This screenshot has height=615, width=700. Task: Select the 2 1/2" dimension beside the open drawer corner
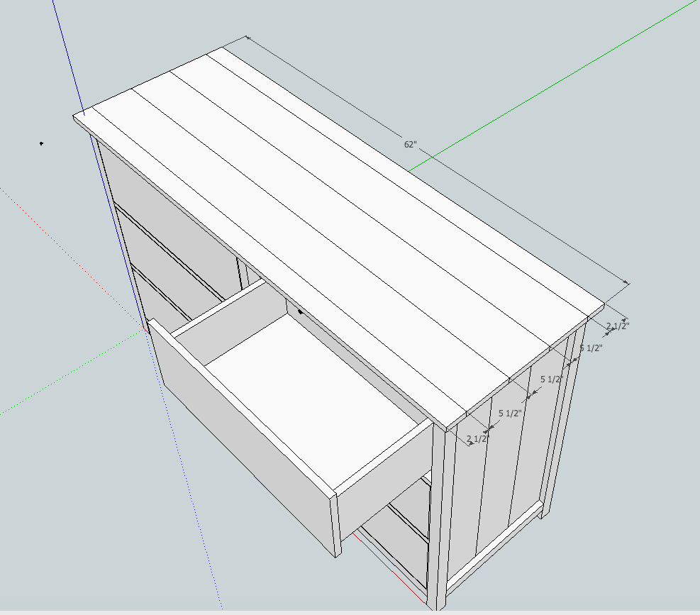(x=477, y=439)
